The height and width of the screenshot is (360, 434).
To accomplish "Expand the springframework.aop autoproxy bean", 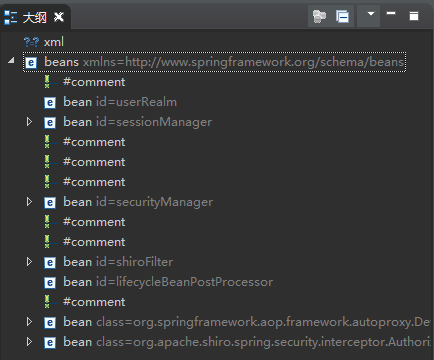I will point(29,322).
